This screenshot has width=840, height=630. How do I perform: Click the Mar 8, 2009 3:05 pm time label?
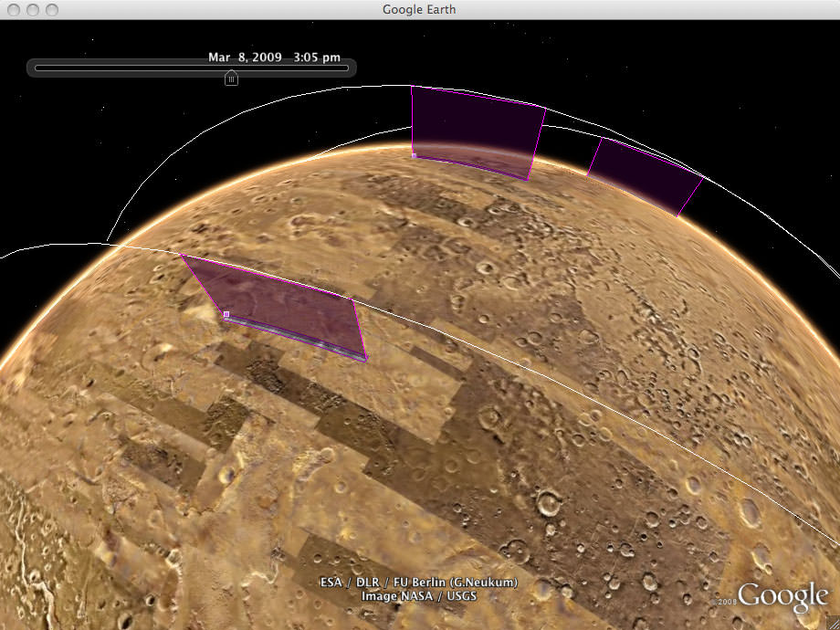click(x=260, y=57)
